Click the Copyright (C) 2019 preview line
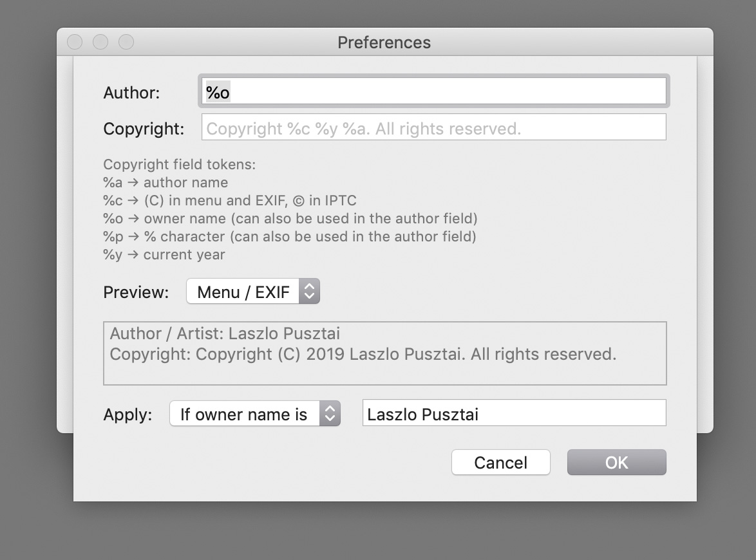Image resolution: width=756 pixels, height=560 pixels. [x=363, y=354]
